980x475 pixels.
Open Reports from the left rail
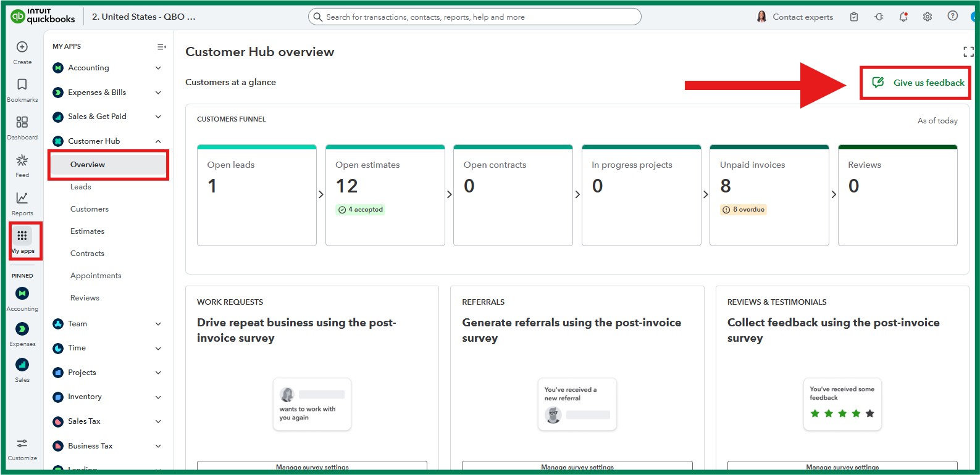(22, 204)
